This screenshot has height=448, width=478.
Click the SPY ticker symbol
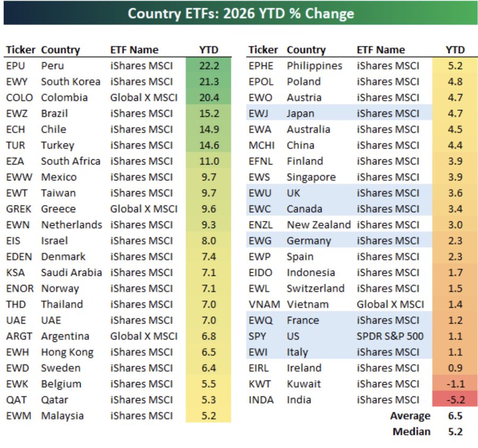pos(258,336)
